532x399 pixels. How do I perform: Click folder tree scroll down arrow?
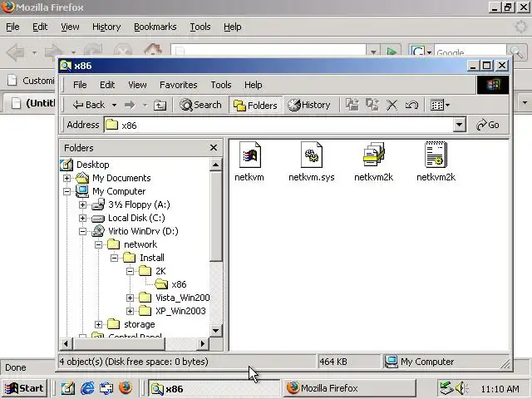pos(216,331)
